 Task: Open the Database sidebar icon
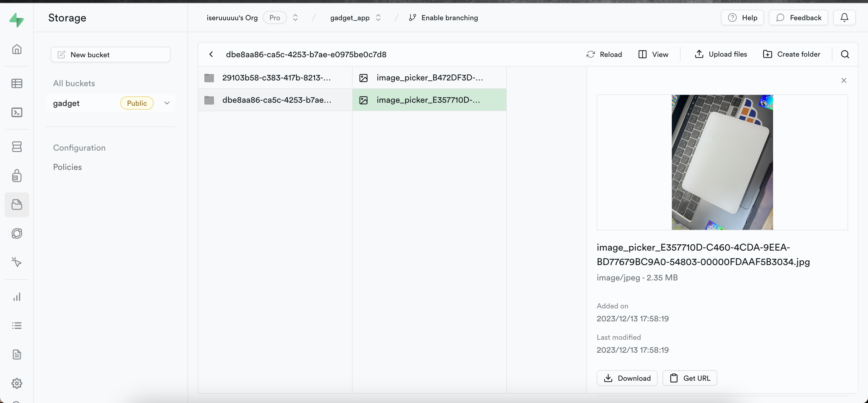point(17,146)
